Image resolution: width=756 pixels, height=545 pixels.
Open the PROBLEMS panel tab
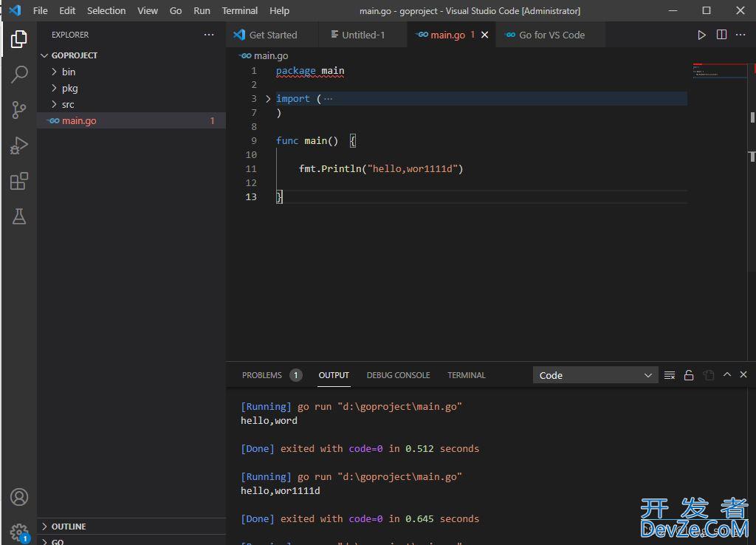pyautogui.click(x=262, y=375)
